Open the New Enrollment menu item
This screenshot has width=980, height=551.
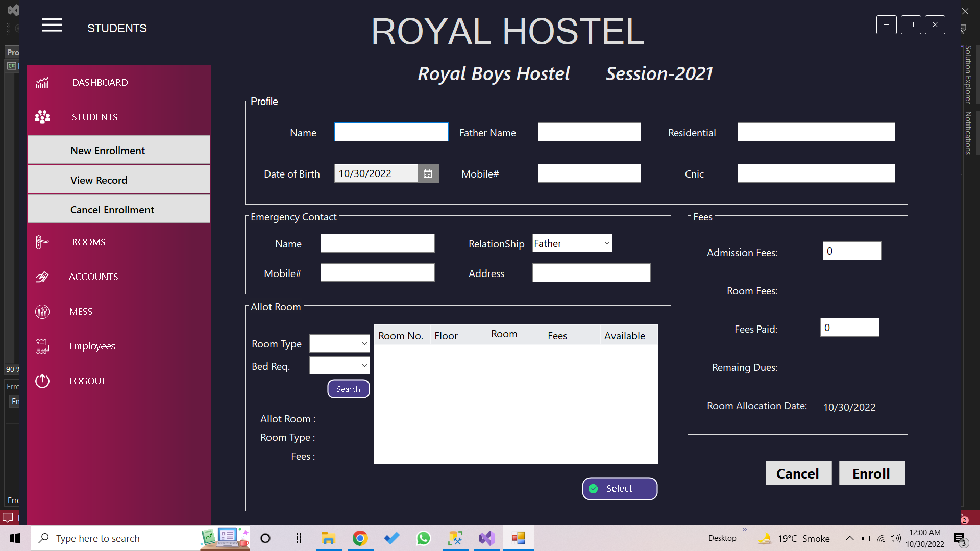pyautogui.click(x=108, y=150)
